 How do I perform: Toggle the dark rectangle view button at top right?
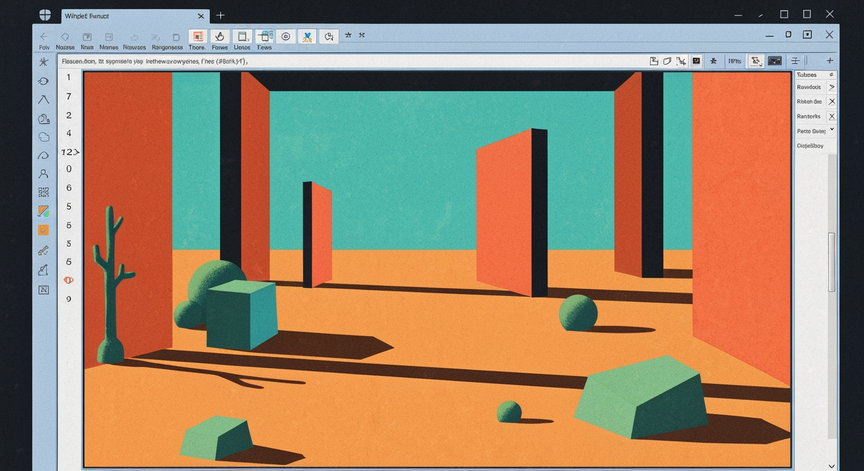pyautogui.click(x=774, y=61)
